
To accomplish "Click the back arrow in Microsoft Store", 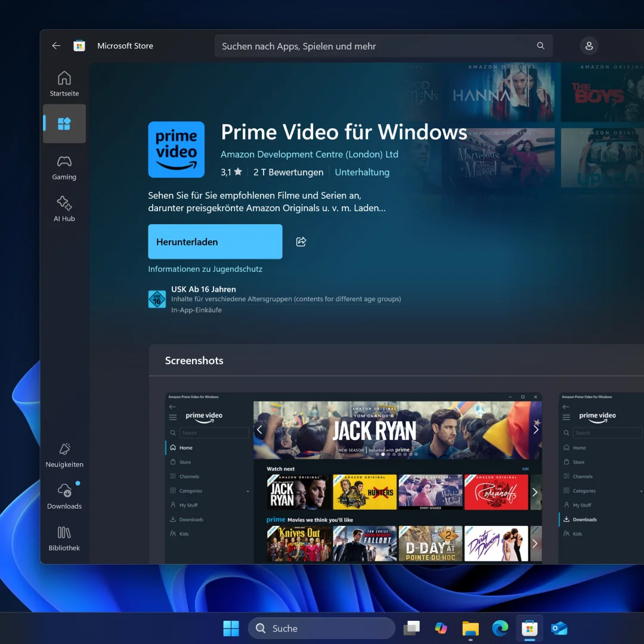I will coord(56,46).
